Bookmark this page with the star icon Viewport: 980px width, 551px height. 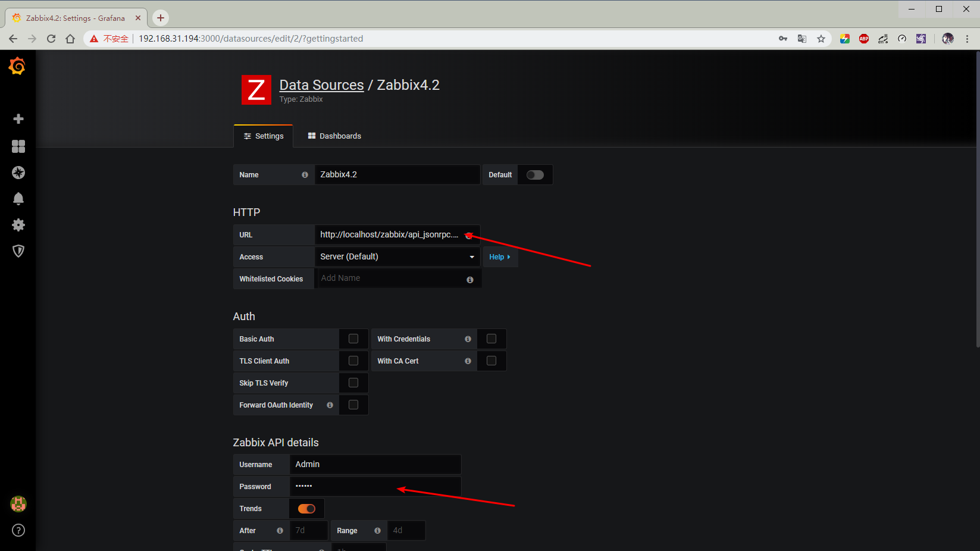(821, 39)
